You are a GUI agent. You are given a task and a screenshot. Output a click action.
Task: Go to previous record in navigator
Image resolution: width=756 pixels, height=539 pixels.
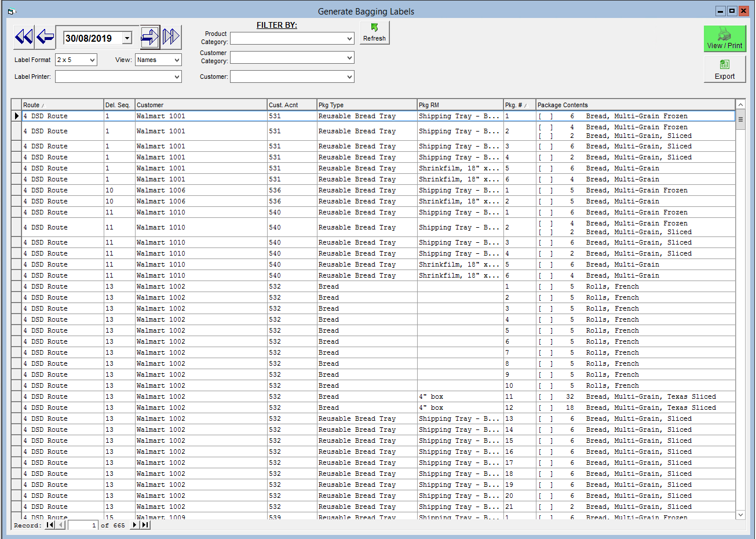coord(61,525)
